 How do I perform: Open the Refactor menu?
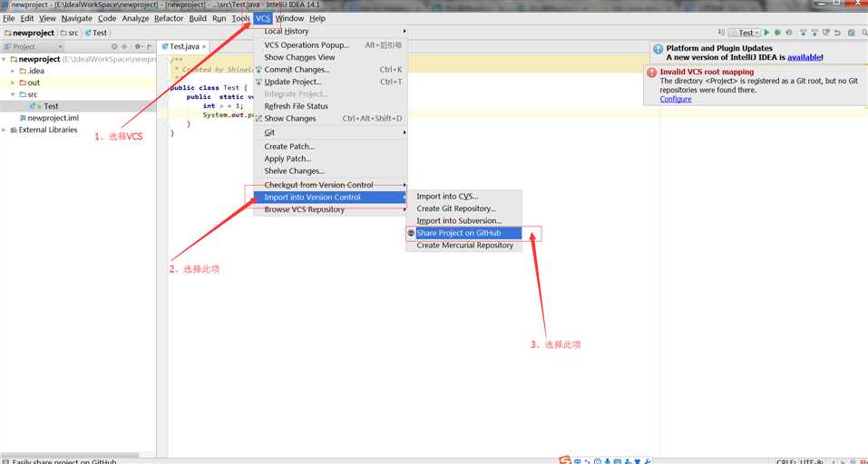coord(169,18)
